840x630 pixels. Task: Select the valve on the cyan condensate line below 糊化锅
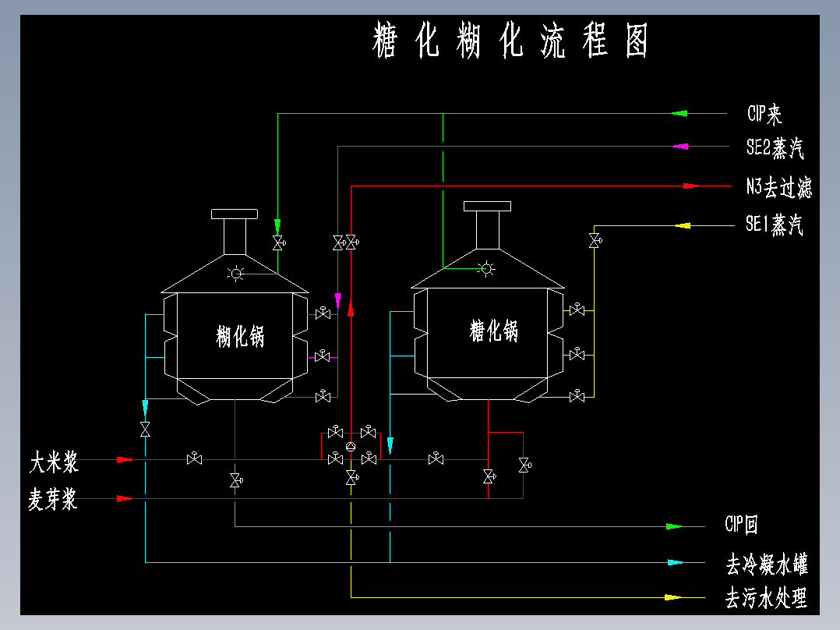pos(145,429)
